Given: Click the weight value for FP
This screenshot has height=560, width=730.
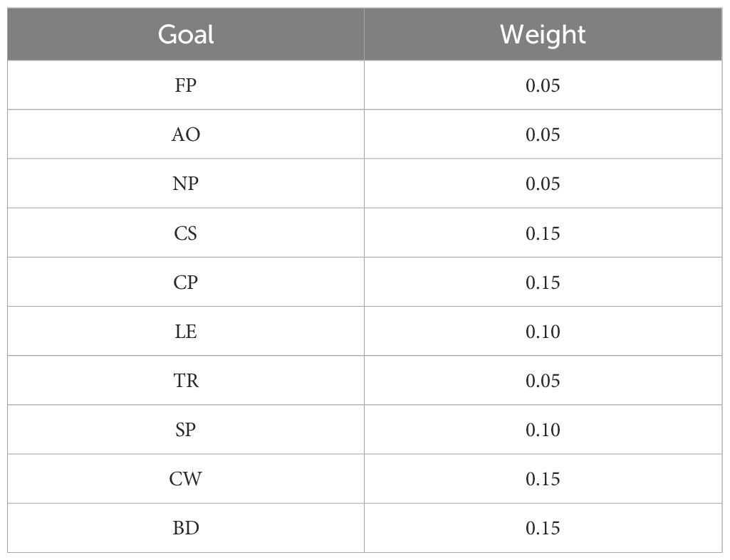Looking at the screenshot, I should pyautogui.click(x=543, y=85).
